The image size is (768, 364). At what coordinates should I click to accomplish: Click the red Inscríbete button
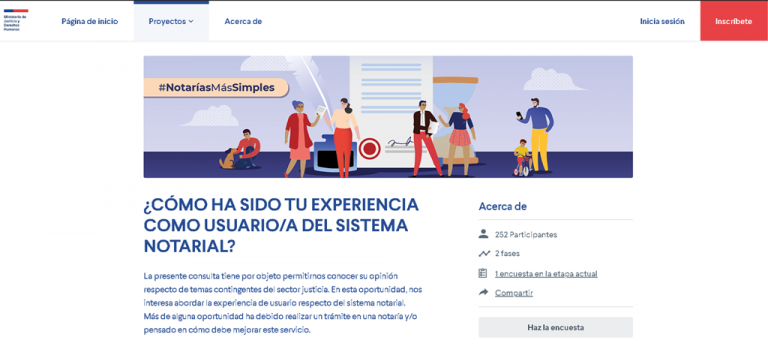(x=734, y=21)
